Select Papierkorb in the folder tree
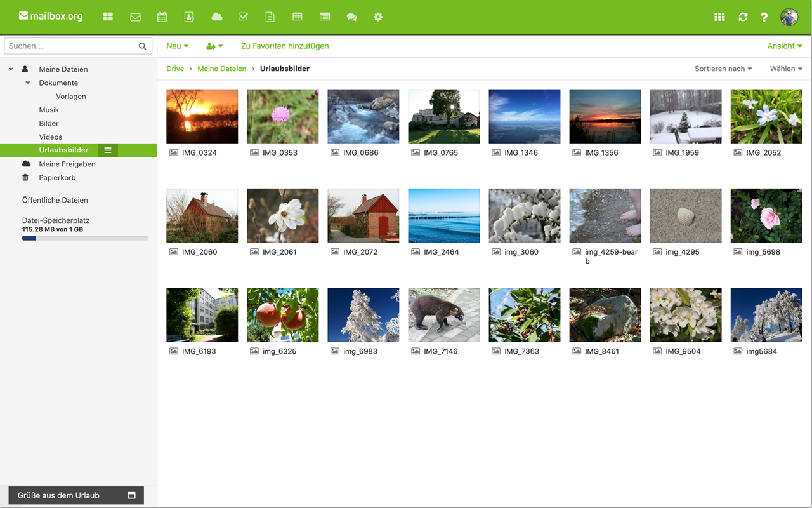The image size is (812, 508). coord(57,178)
